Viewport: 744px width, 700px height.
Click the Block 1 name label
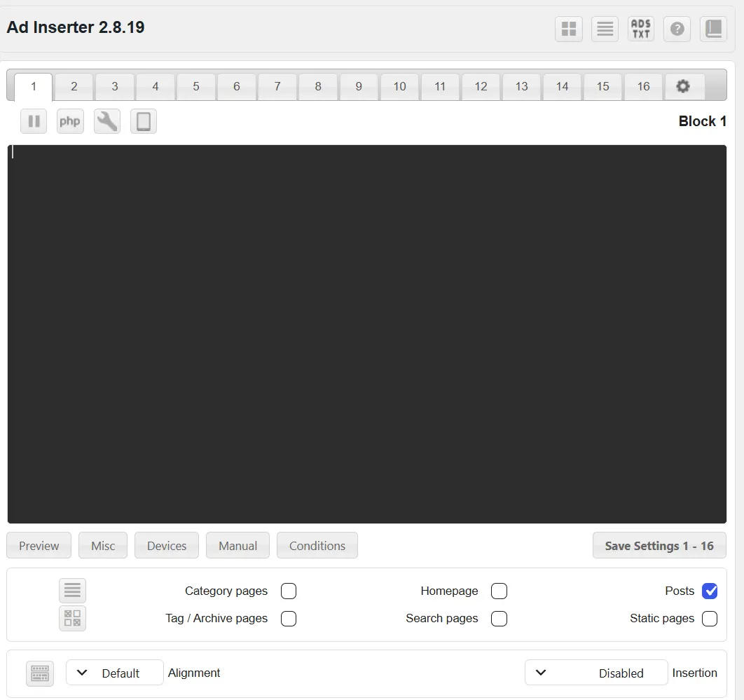(x=702, y=121)
